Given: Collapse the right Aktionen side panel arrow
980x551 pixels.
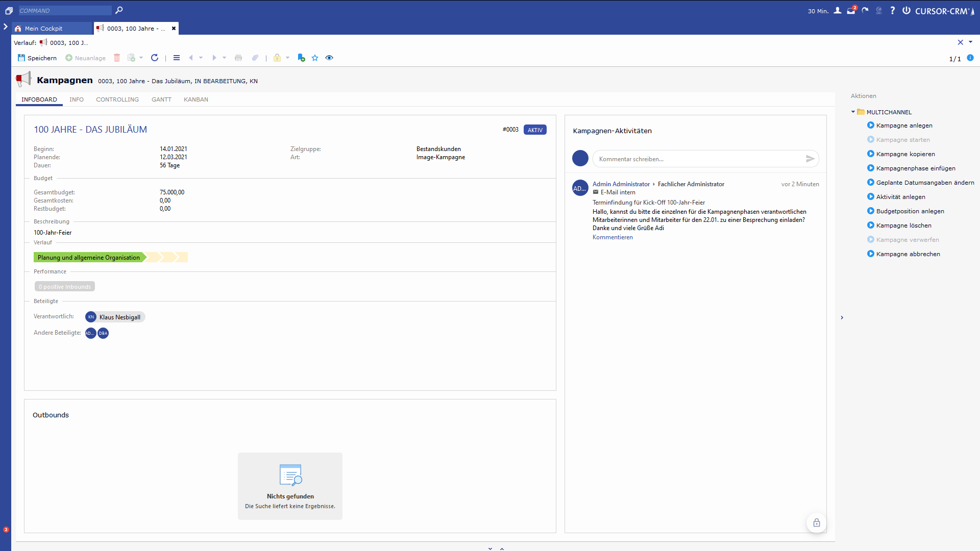Looking at the screenshot, I should tap(842, 318).
